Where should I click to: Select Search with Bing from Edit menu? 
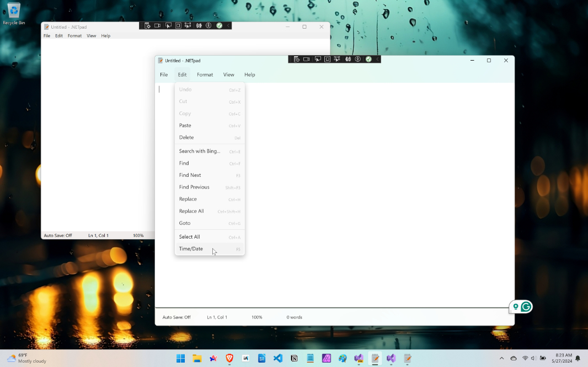[199, 151]
